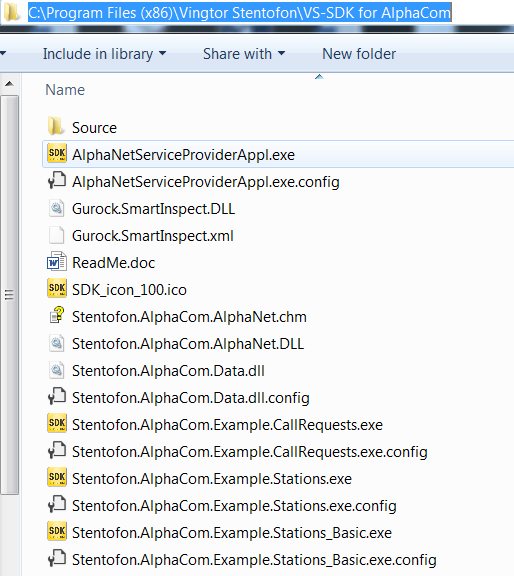514x576 pixels.
Task: Select Stentofon.AlphaCom.Example.Stations.exe file name
Action: 212,479
